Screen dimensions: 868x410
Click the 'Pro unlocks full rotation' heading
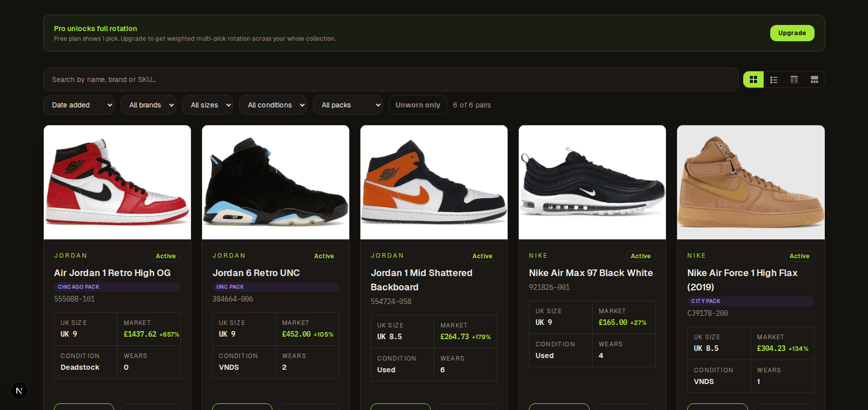tap(96, 29)
